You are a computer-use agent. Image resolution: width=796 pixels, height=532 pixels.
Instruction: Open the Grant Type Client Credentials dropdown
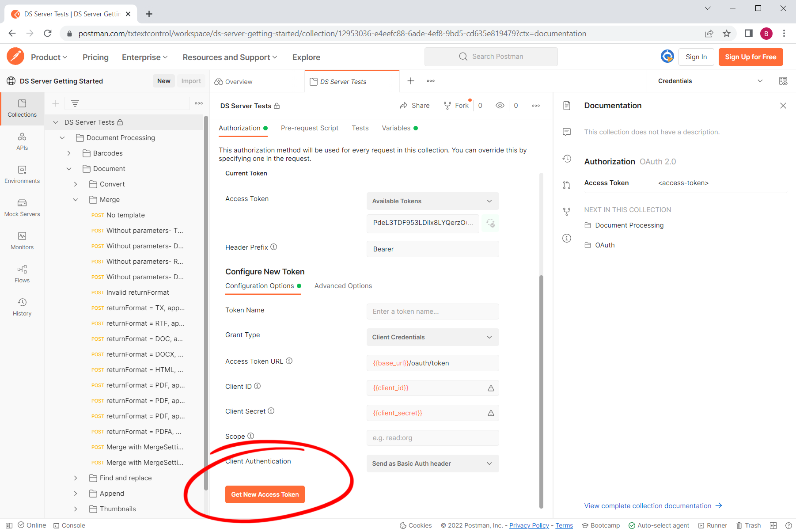pos(433,337)
